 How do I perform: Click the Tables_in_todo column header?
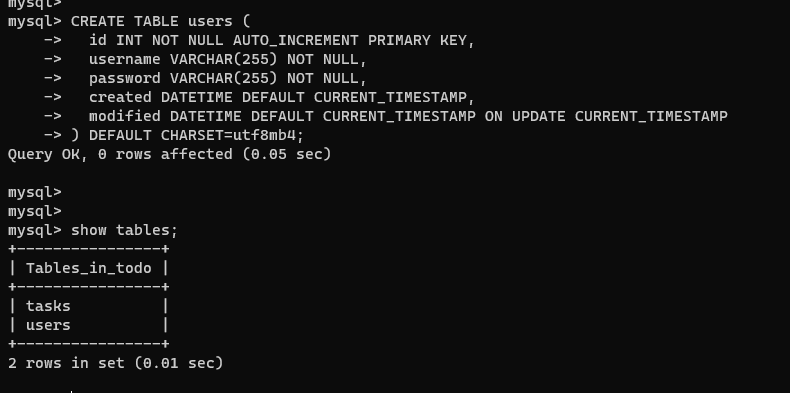click(89, 269)
